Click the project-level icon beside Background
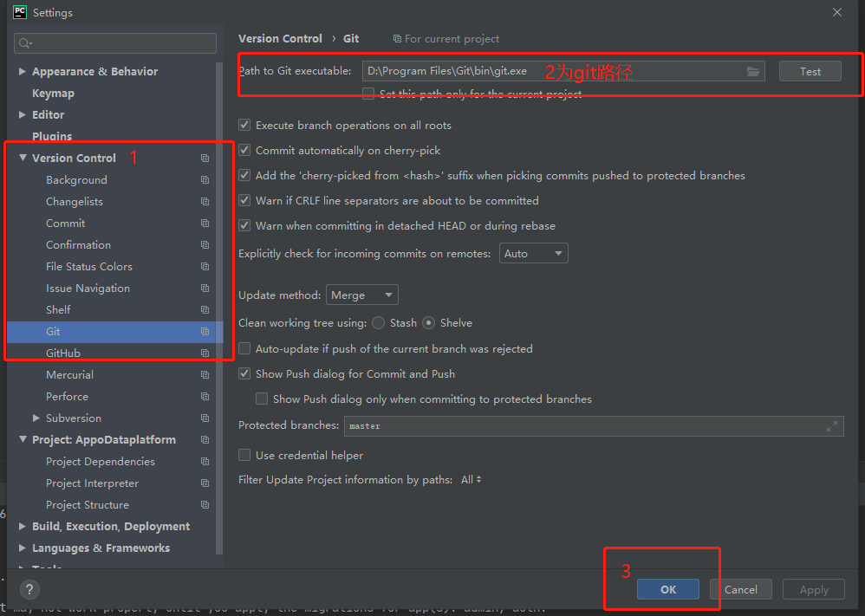Viewport: 865px width, 616px height. [x=205, y=180]
